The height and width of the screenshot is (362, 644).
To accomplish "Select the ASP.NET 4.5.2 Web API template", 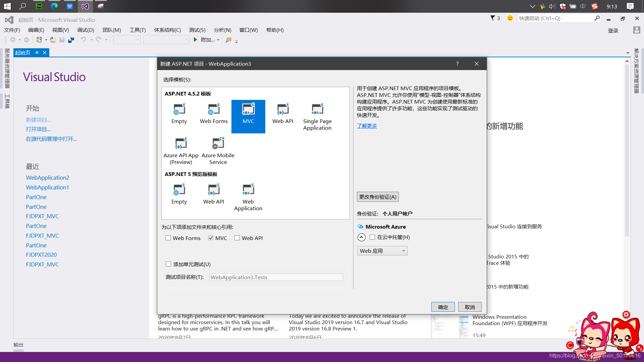I will click(283, 114).
